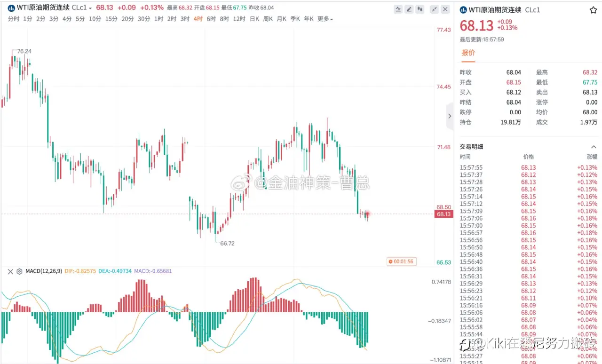Select 分时 chart view
The height and width of the screenshot is (364, 602).
pos(14,19)
